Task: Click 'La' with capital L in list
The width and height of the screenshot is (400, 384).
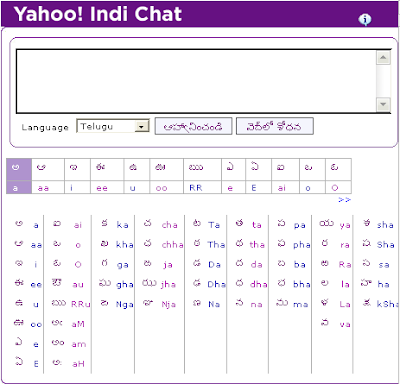Action: click(x=345, y=304)
